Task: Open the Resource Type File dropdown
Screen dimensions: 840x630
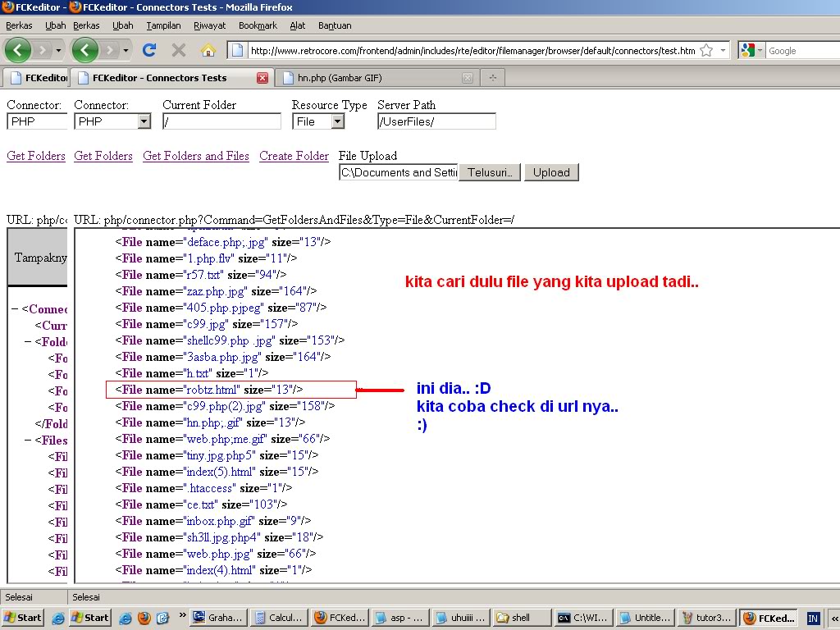Action: 337,121
